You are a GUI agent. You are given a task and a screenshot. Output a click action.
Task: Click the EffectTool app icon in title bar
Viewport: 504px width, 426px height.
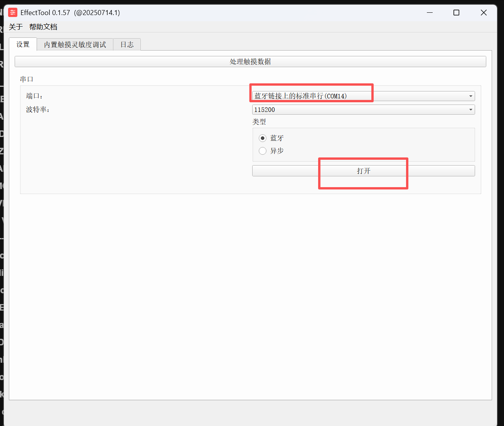click(13, 12)
